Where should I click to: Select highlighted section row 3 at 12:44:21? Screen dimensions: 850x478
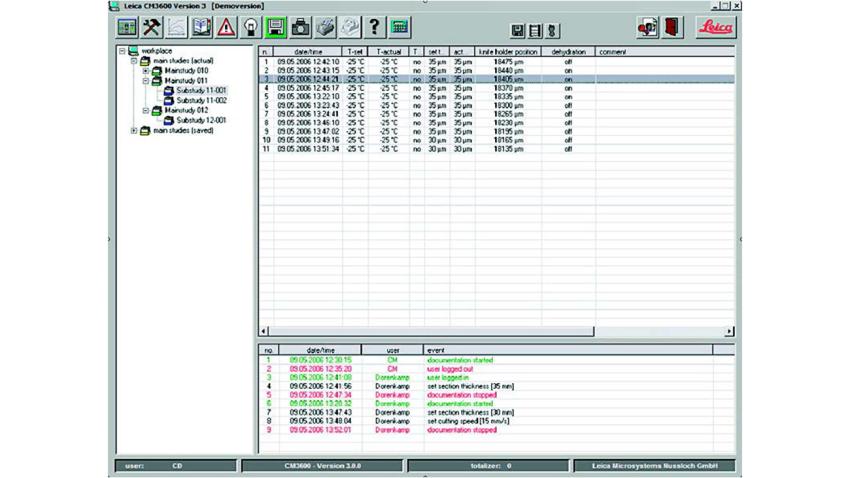[497, 80]
